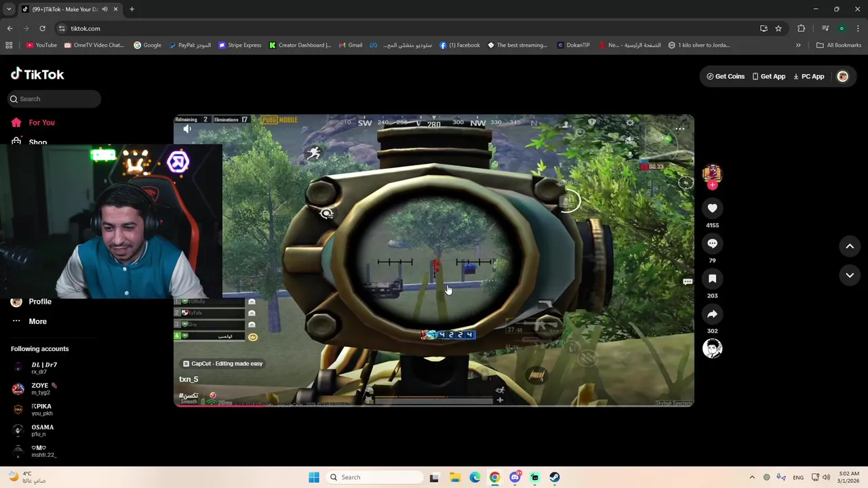The height and width of the screenshot is (488, 868).
Task: Reload the TikTok page
Action: point(42,28)
